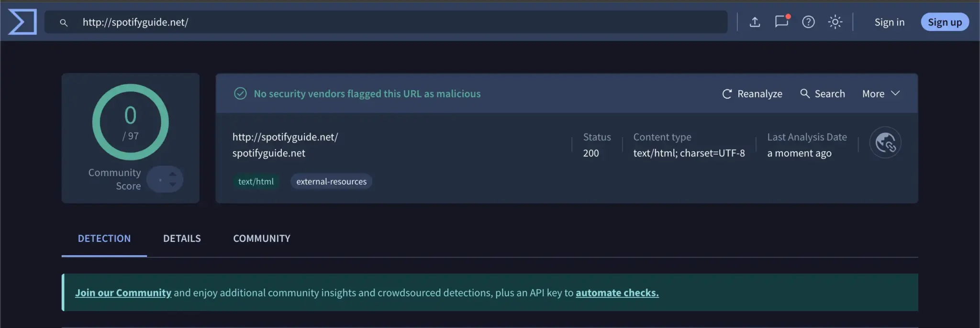Open the notifications chat icon
Viewport: 980px width, 328px height.
(782, 22)
